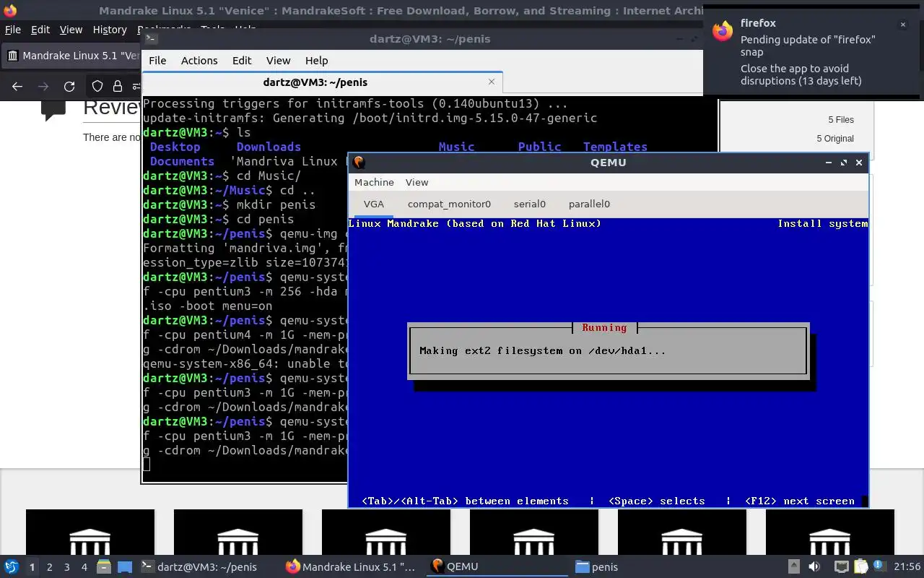924x578 pixels.
Task: Click the 'Running' dialog title in QEMU
Action: coord(604,328)
